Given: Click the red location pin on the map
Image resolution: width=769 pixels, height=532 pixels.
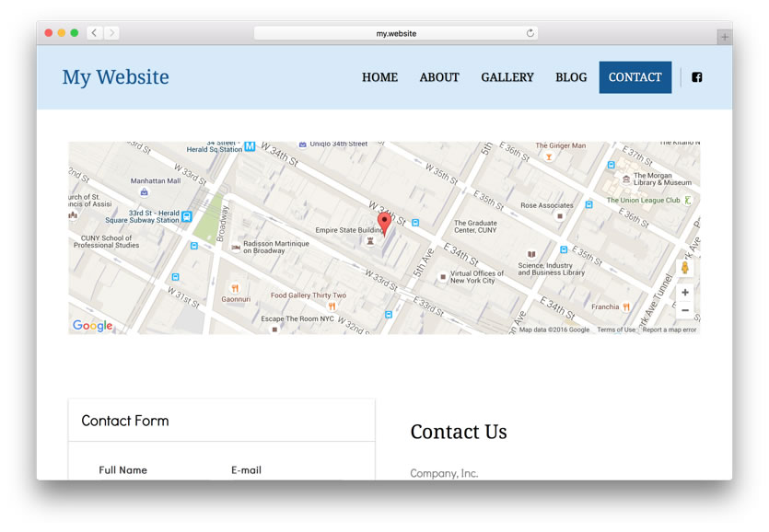Looking at the screenshot, I should pyautogui.click(x=384, y=224).
